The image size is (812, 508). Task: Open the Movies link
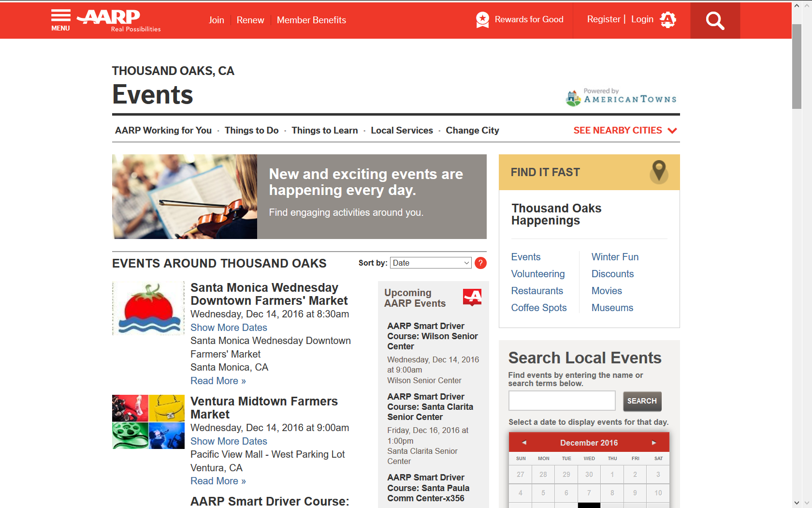(x=607, y=291)
